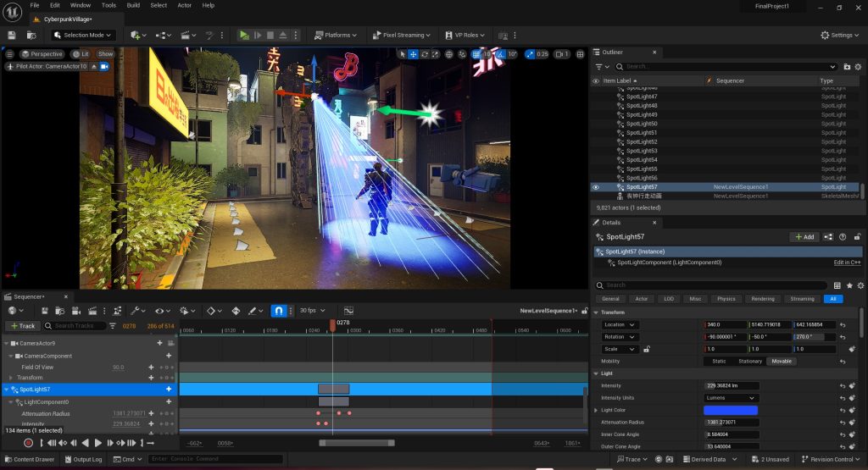868x470 pixels.
Task: Click the Sequencer Track add button
Action: click(23, 326)
